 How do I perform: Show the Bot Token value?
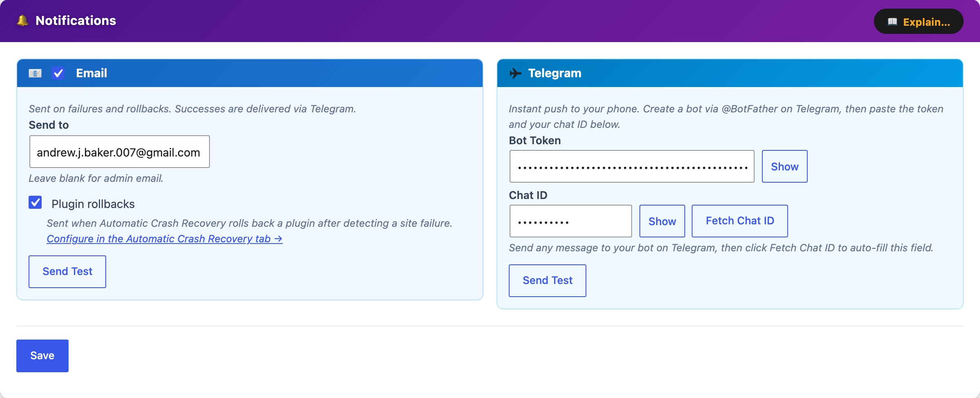[x=784, y=166]
